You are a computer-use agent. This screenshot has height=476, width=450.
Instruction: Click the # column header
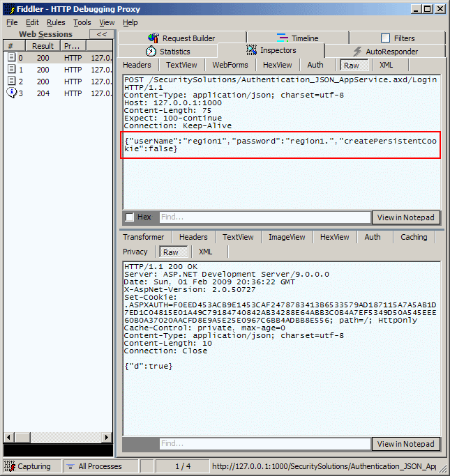(x=14, y=46)
